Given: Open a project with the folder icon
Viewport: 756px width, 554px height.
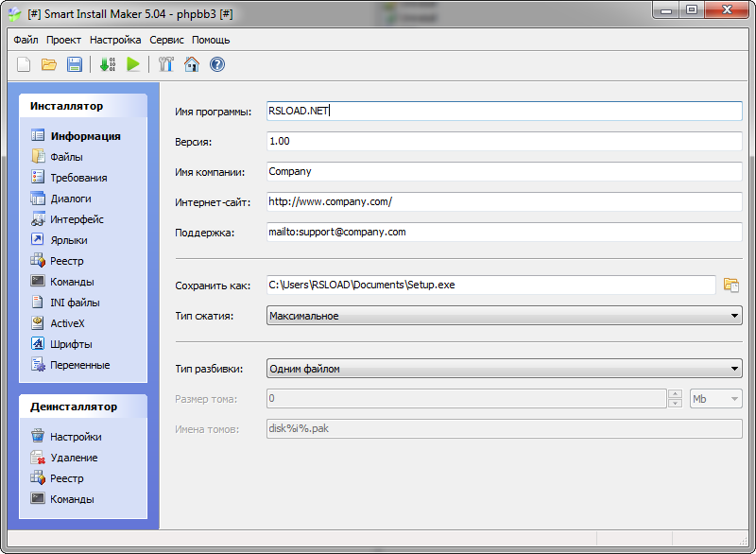Looking at the screenshot, I should [x=49, y=64].
